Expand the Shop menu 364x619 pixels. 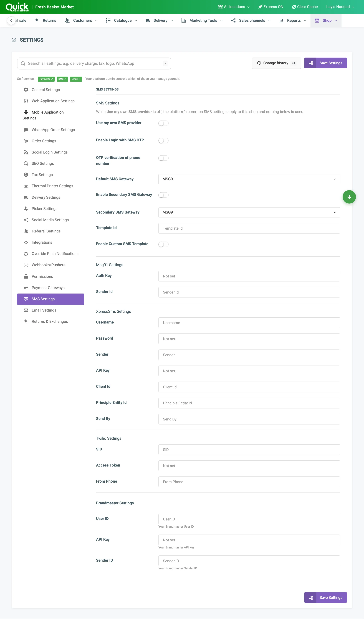click(326, 20)
